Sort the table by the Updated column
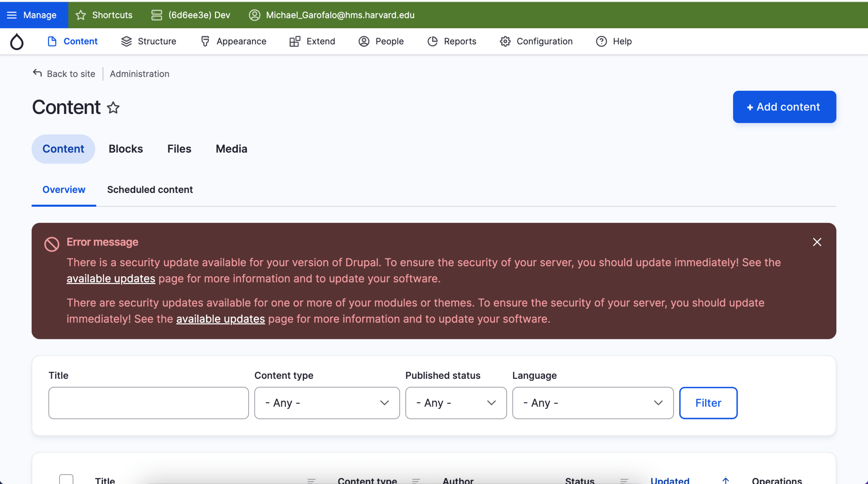Screen dimensions: 868x484 670,480
